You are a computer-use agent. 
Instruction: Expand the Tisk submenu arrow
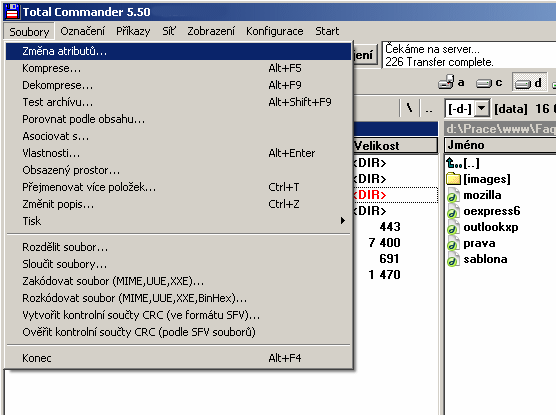click(343, 221)
